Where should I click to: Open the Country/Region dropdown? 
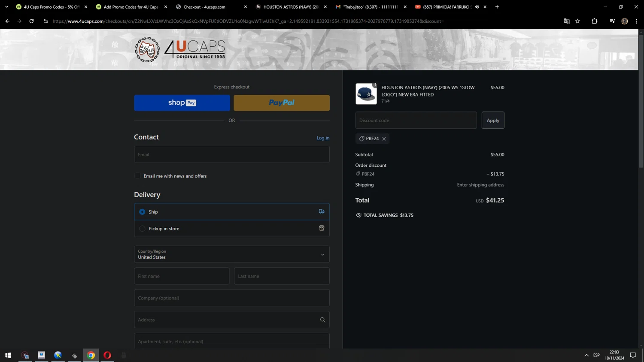232,254
